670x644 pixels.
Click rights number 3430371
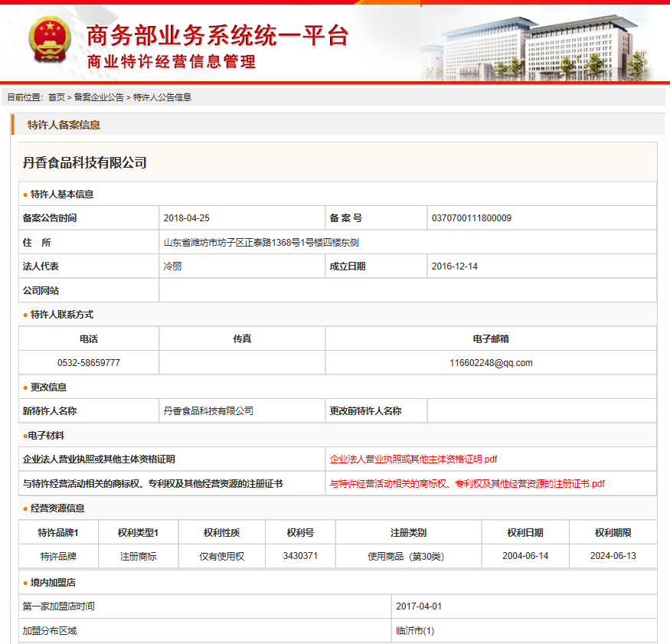pos(300,556)
